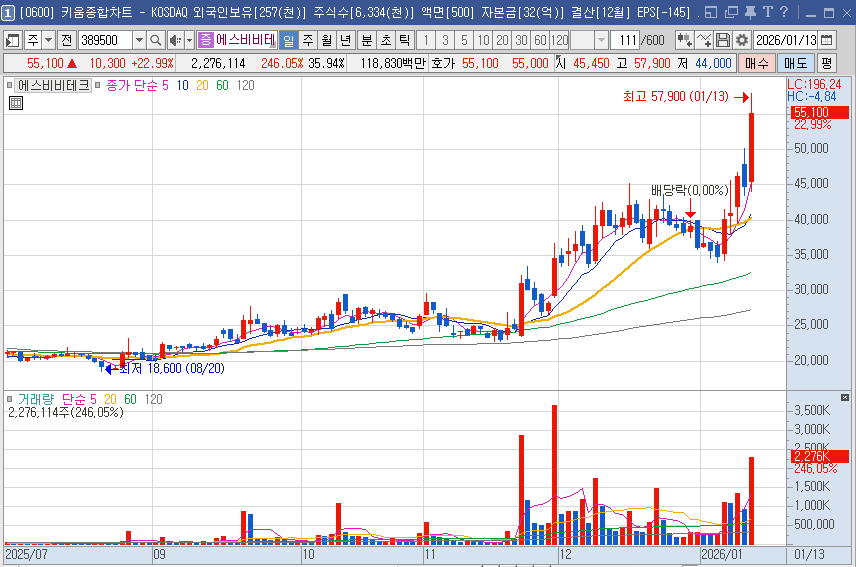The width and height of the screenshot is (856, 567).
Task: Select the 일 daily period
Action: (x=288, y=40)
